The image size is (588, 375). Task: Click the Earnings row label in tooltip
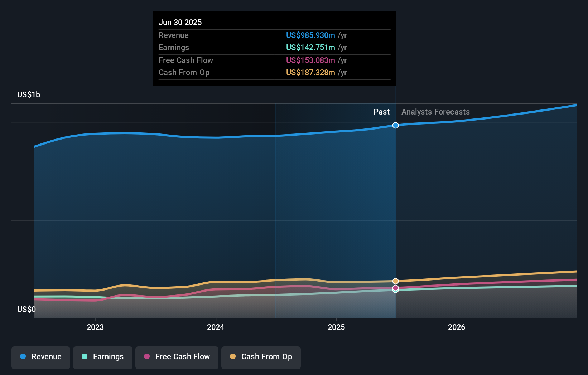(x=174, y=47)
